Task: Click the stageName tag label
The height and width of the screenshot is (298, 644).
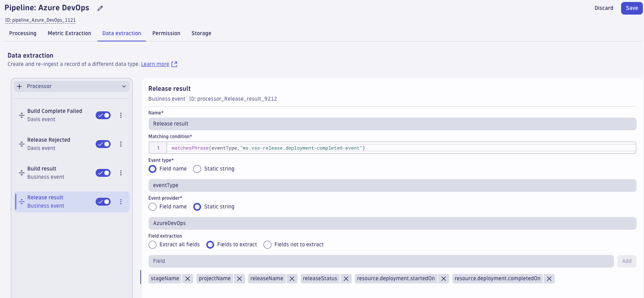Action: click(165, 279)
